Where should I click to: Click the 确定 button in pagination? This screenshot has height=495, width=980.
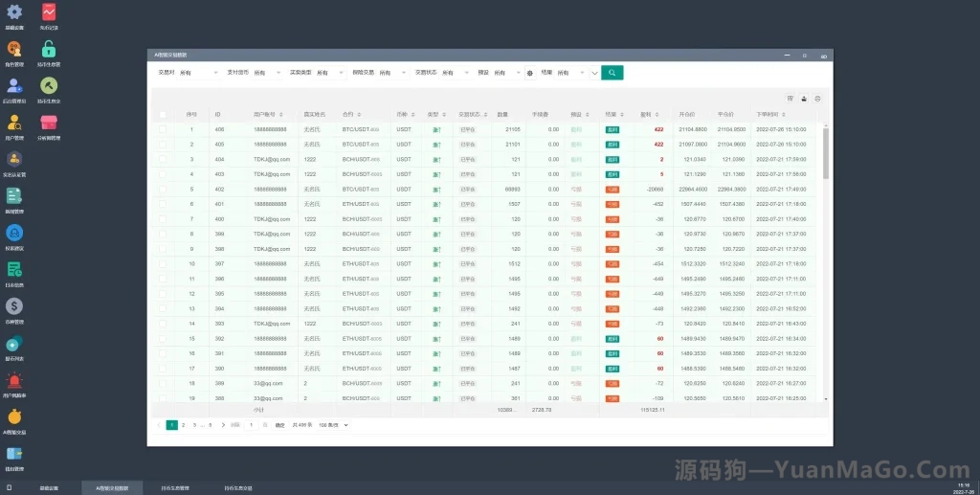tap(280, 424)
